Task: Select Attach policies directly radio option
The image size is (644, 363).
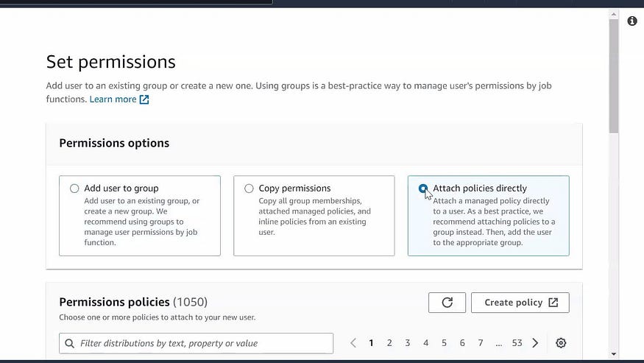Action: (x=423, y=188)
